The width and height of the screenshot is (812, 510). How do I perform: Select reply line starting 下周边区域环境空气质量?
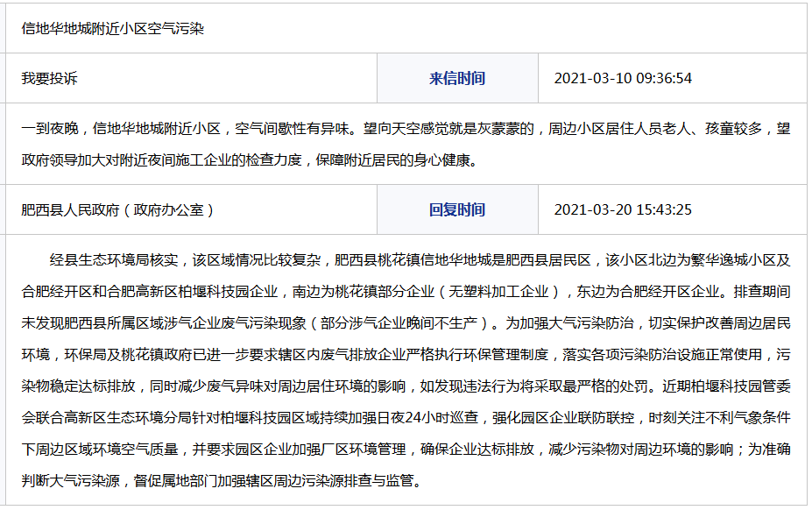[406, 449]
